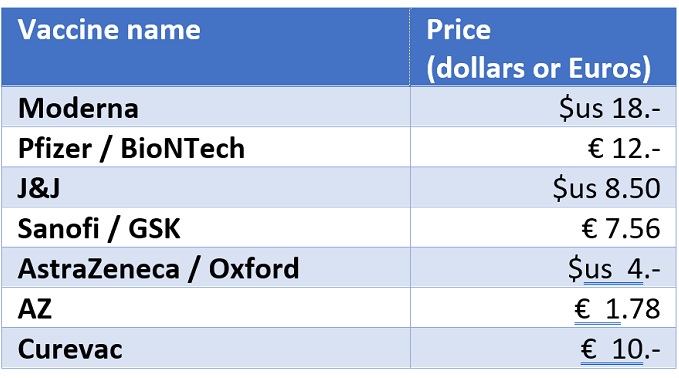Click the word GSK in the table

pos(155,229)
